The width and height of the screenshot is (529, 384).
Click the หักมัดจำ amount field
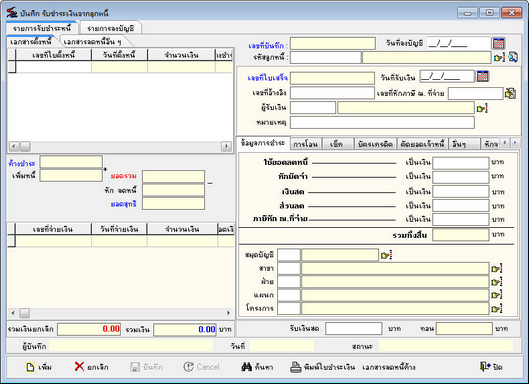click(x=461, y=177)
